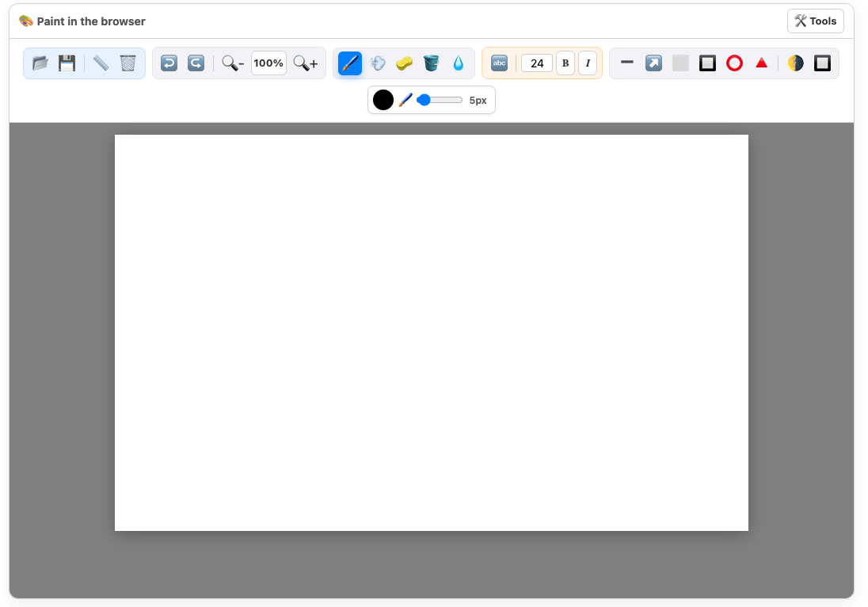Click the Paint in the browser title
868x607 pixels.
91,21
